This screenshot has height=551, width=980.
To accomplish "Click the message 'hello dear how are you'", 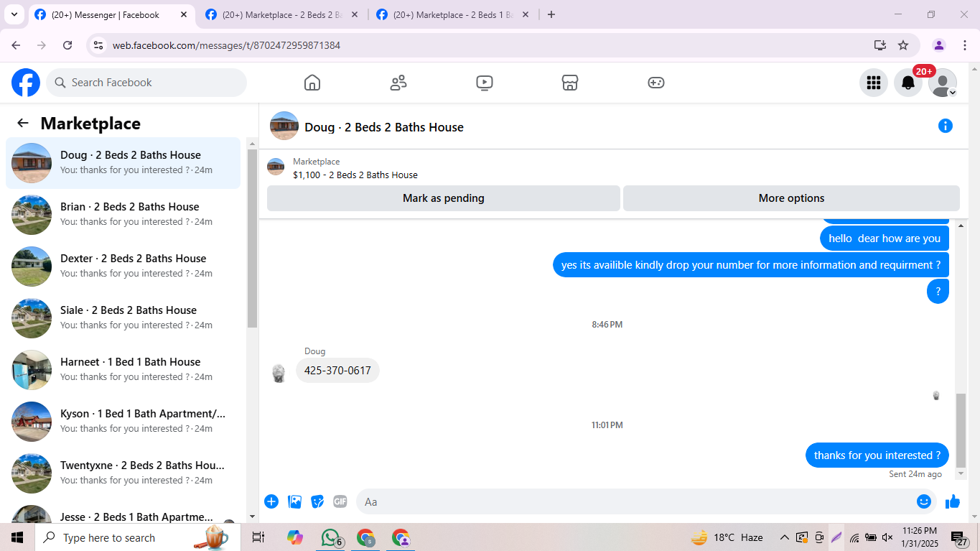I will [885, 239].
